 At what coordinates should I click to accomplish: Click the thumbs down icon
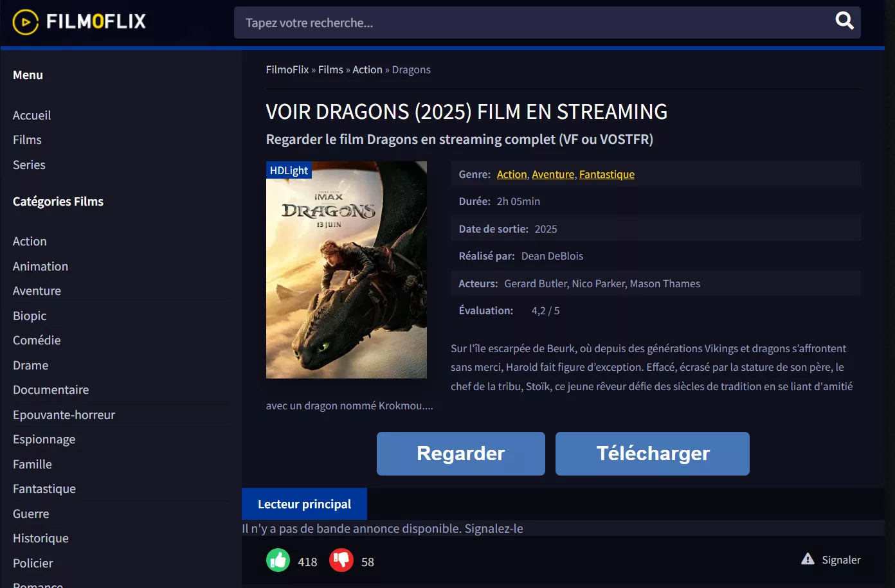click(x=340, y=560)
